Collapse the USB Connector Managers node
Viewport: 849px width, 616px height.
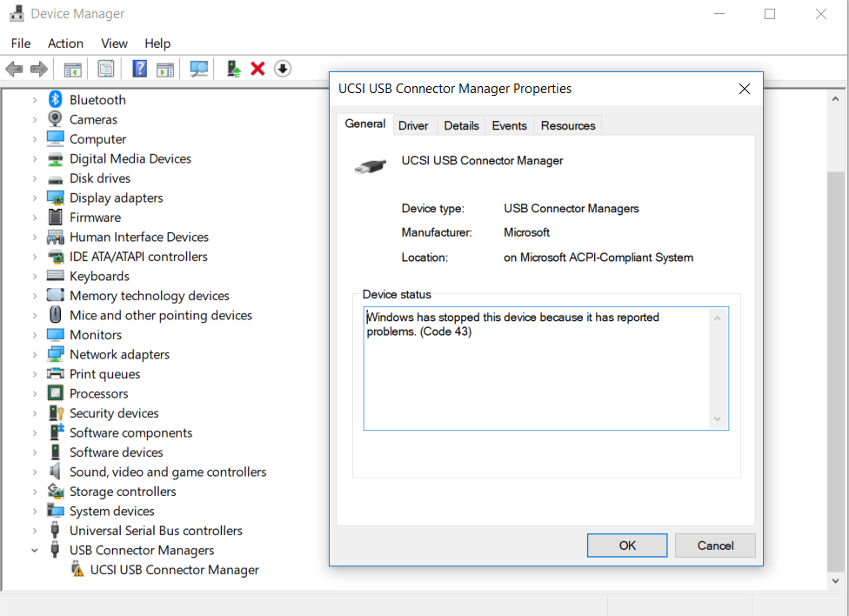click(x=35, y=551)
